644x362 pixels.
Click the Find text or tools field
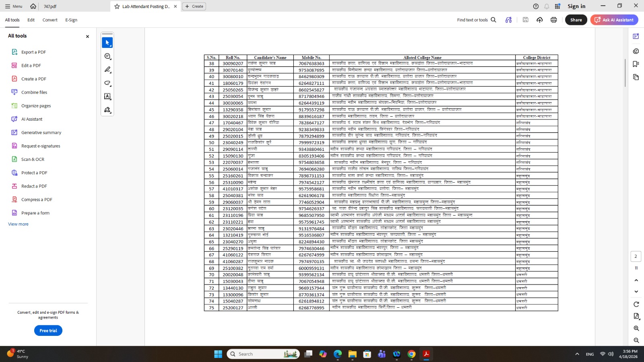click(477, 20)
